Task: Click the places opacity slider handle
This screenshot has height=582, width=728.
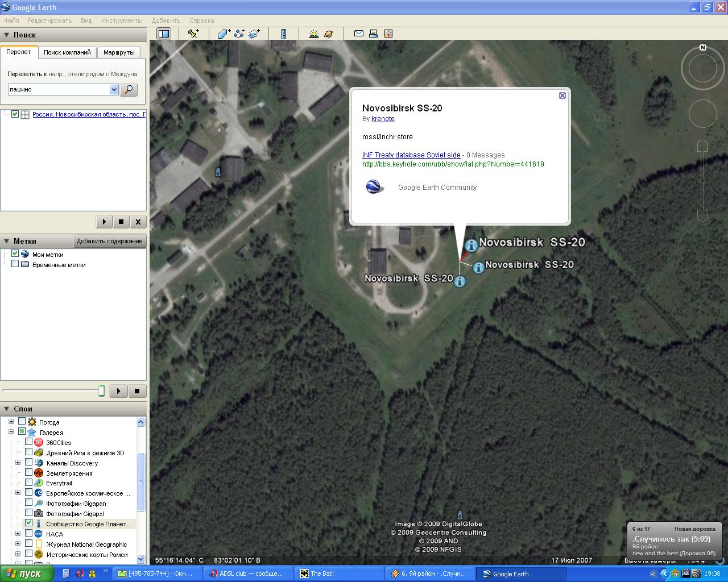Action: (x=102, y=391)
